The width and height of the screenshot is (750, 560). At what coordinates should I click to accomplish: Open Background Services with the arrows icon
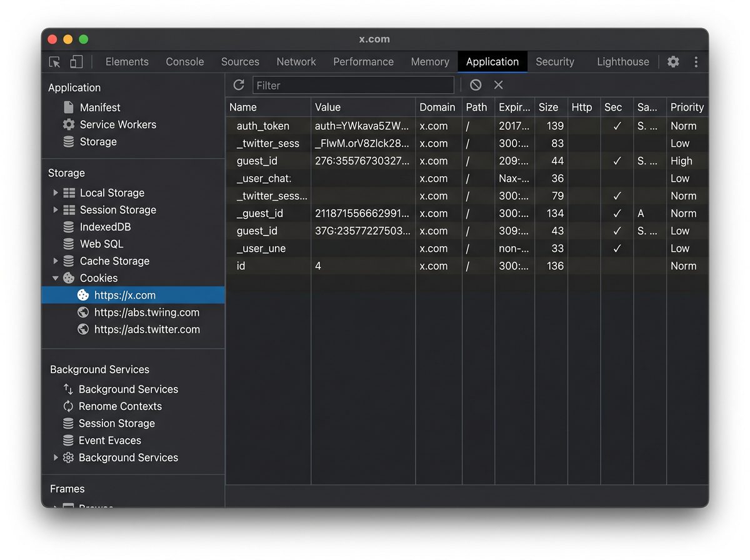click(x=128, y=389)
